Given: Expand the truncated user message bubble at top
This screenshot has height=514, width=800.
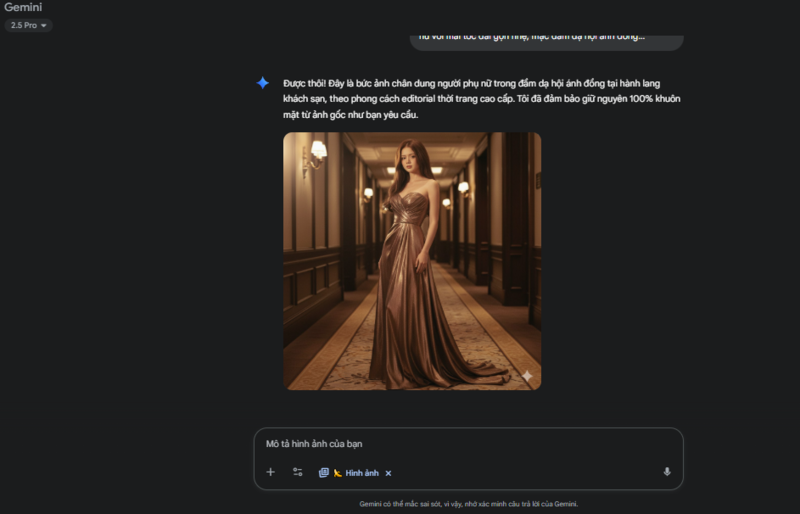Looking at the screenshot, I should tap(546, 39).
